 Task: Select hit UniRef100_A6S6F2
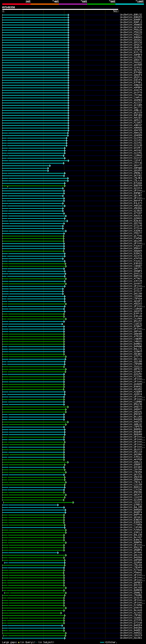[x=131, y=301]
